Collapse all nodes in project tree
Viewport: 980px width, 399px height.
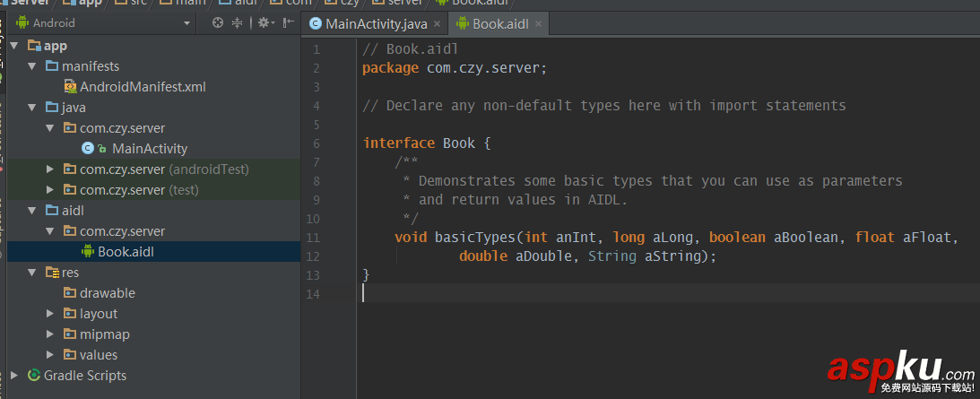coord(238,23)
